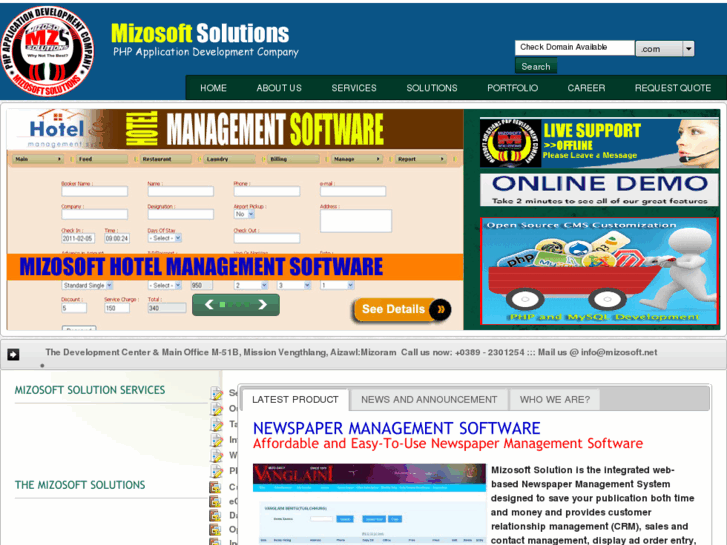Image resolution: width=727 pixels, height=545 pixels.
Task: Click the Vanglaini newspaper screenshot thumbnail
Action: (x=369, y=504)
